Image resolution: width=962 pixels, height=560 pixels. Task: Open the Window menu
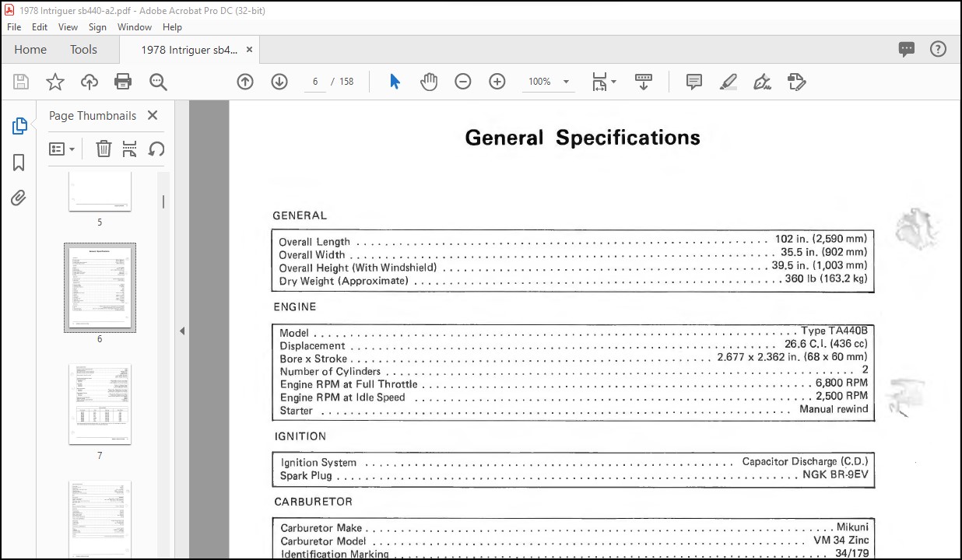[135, 26]
